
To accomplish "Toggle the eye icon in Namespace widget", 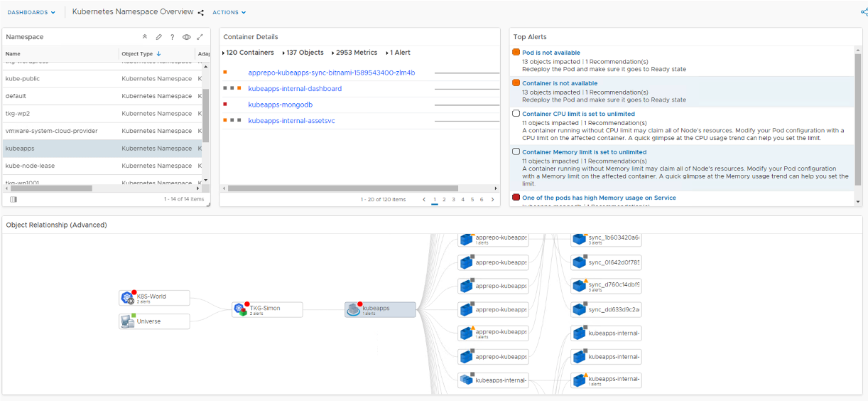I will pyautogui.click(x=186, y=37).
